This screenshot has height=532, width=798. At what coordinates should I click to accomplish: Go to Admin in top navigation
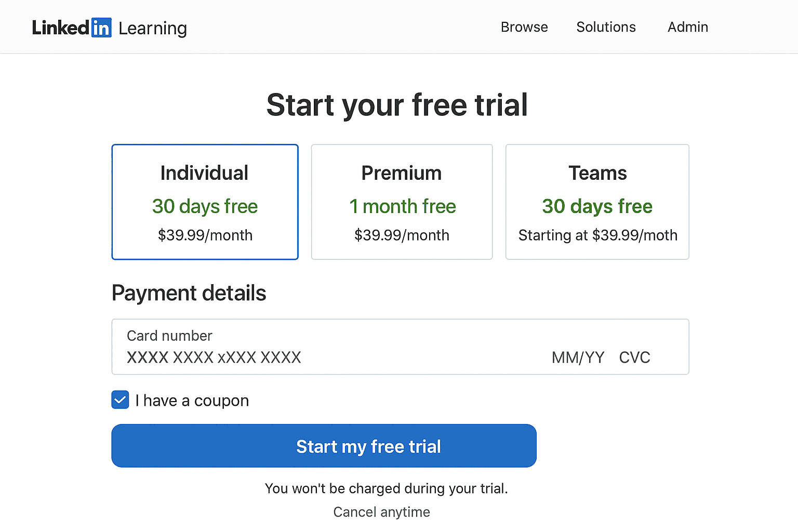(x=687, y=27)
